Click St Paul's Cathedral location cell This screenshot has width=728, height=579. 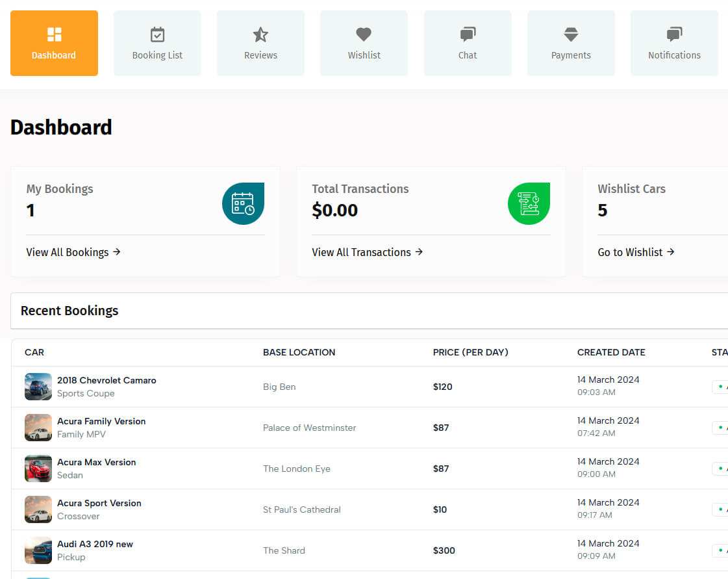coord(302,509)
